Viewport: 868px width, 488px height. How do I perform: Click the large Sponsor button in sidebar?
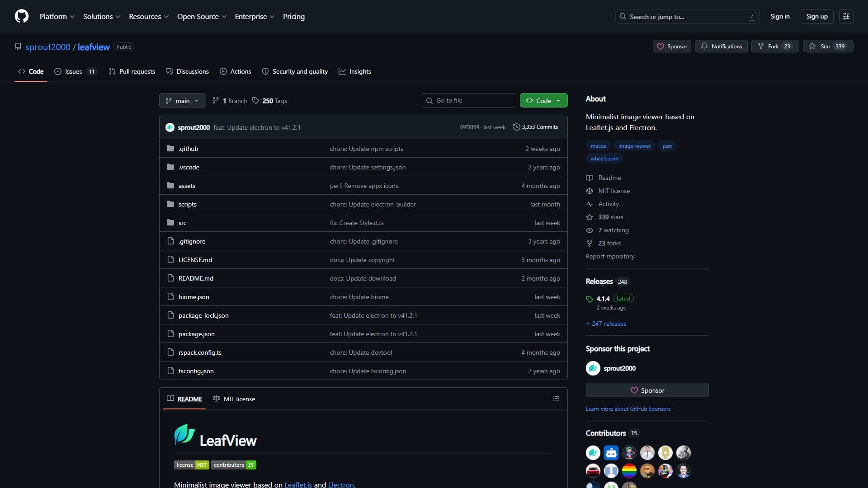[647, 390]
